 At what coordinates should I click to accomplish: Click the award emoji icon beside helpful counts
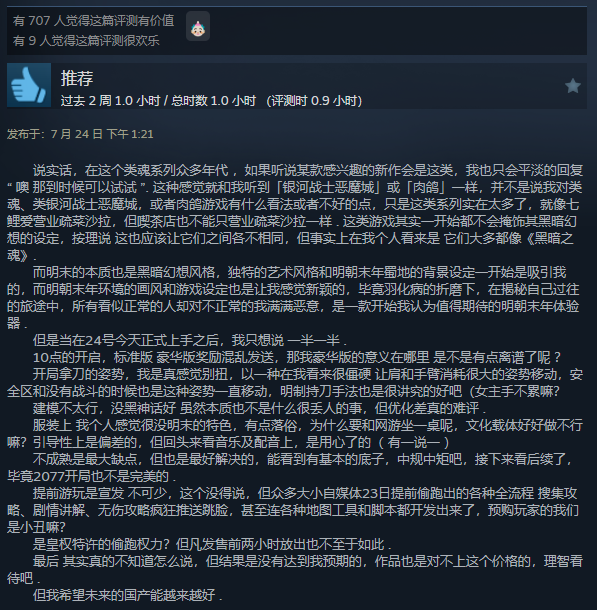point(198,26)
